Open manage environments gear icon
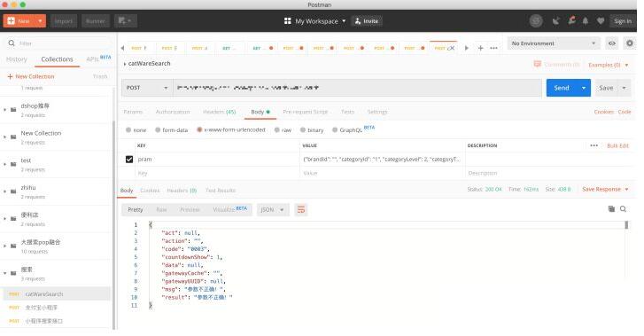Screen dimensions: 644x336 coord(629,43)
